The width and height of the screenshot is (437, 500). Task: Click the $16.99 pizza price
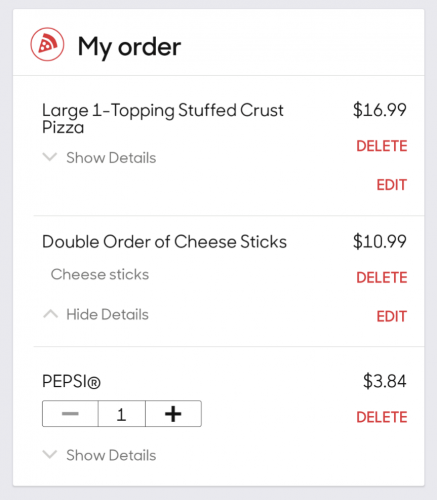(x=380, y=110)
